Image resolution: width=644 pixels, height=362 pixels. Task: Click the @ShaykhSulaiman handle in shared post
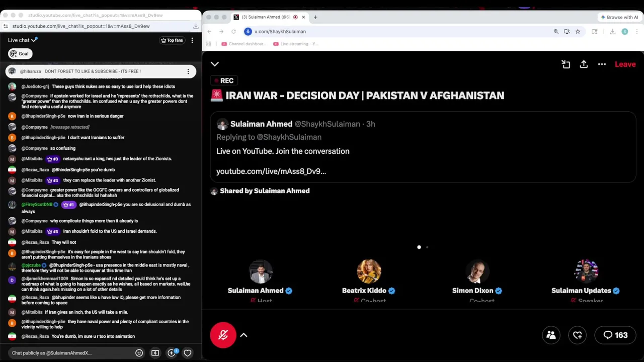point(327,124)
